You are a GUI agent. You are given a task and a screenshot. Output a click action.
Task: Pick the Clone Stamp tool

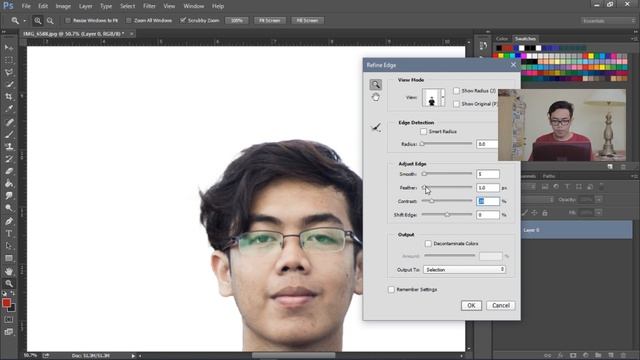pos(9,147)
